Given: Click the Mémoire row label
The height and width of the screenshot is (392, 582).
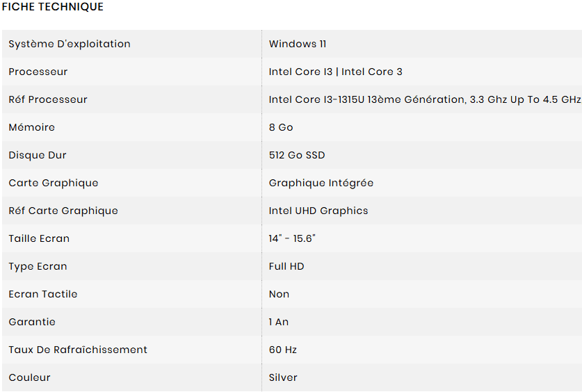Looking at the screenshot, I should 31,127.
